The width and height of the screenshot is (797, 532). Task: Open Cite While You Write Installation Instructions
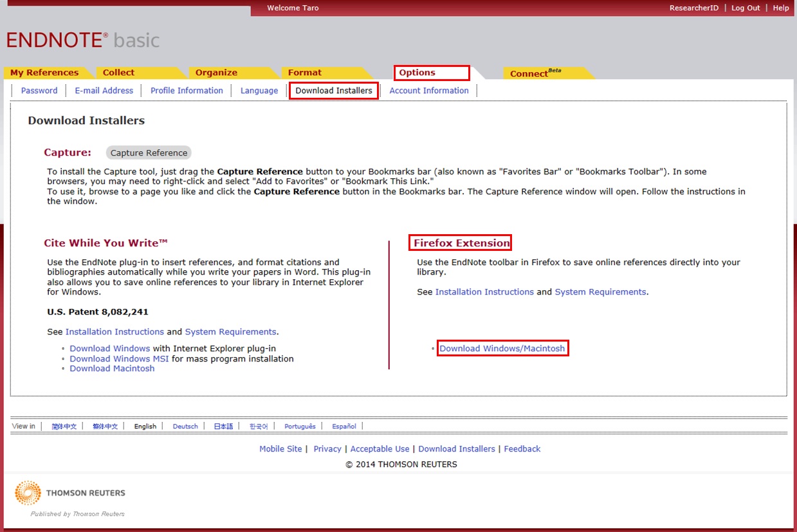click(x=115, y=332)
